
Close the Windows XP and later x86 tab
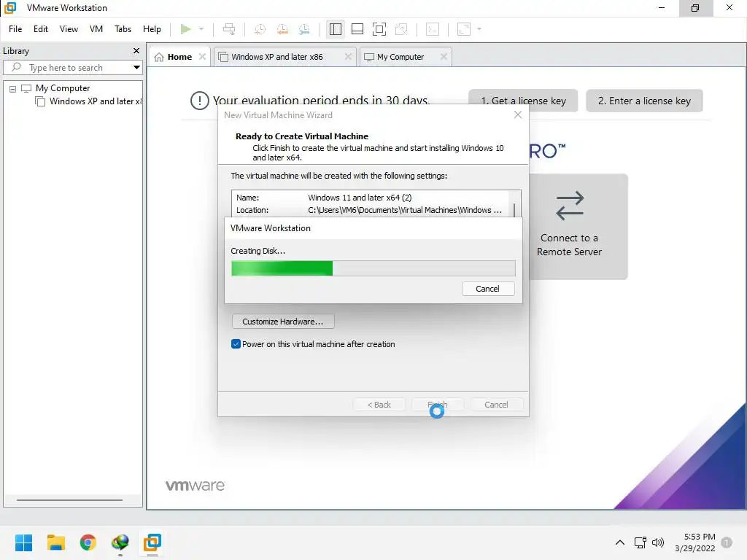point(348,57)
